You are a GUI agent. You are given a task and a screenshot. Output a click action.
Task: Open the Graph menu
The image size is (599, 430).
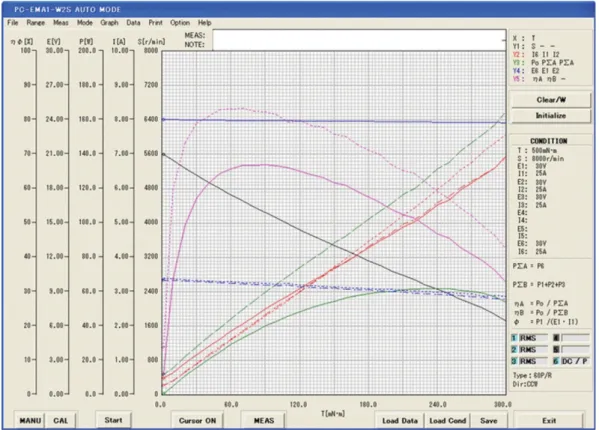[109, 23]
